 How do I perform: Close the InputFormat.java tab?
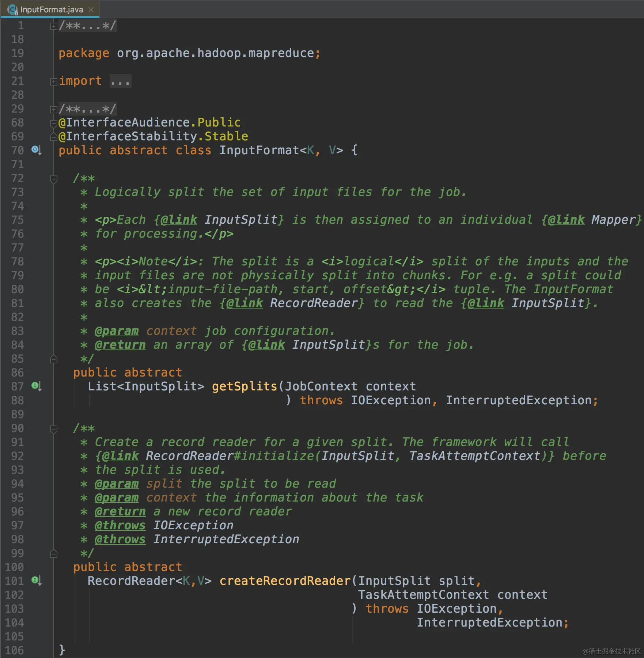coord(91,10)
